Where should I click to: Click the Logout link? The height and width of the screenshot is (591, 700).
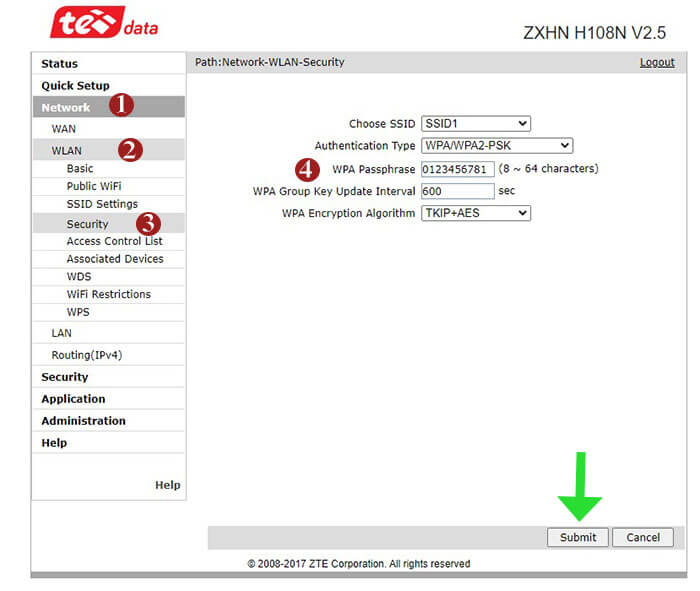point(657,62)
